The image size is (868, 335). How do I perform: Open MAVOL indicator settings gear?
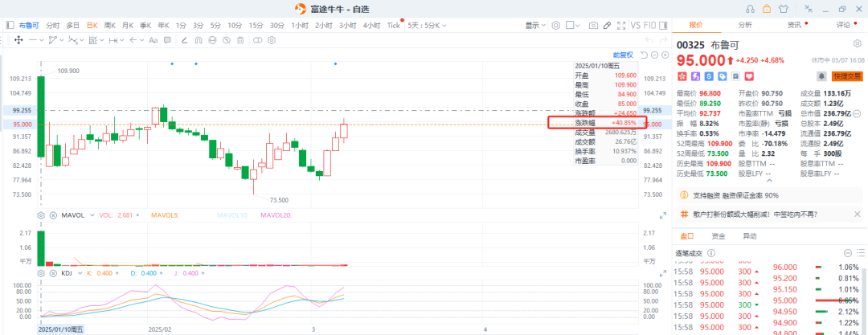click(40, 214)
